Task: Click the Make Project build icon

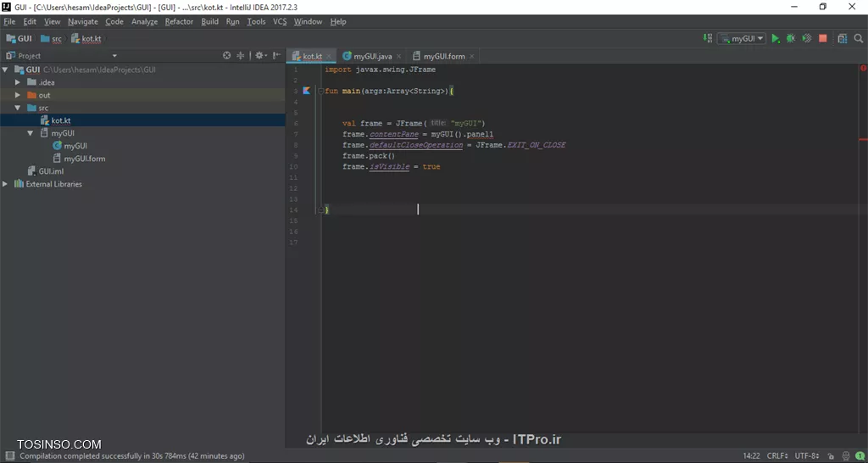Action: pos(708,39)
